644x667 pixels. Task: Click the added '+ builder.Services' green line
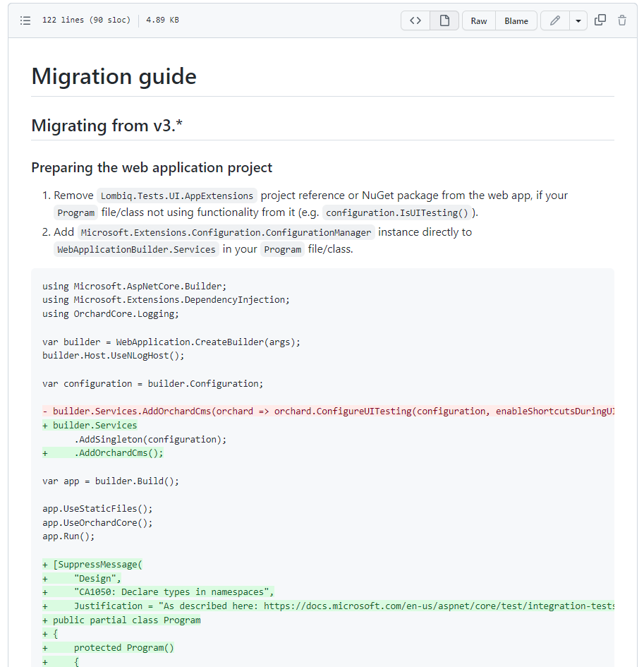pos(90,426)
